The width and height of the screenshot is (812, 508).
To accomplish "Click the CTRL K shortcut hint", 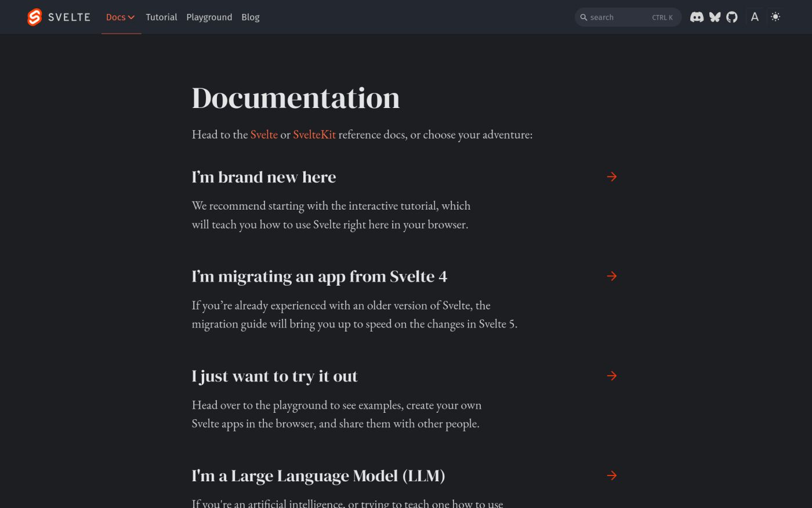I will [x=662, y=17].
